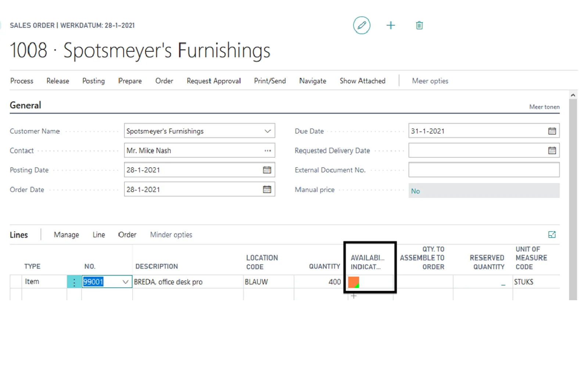Delete order using trash icon
Viewport: 588px width, 368px height.
click(419, 25)
